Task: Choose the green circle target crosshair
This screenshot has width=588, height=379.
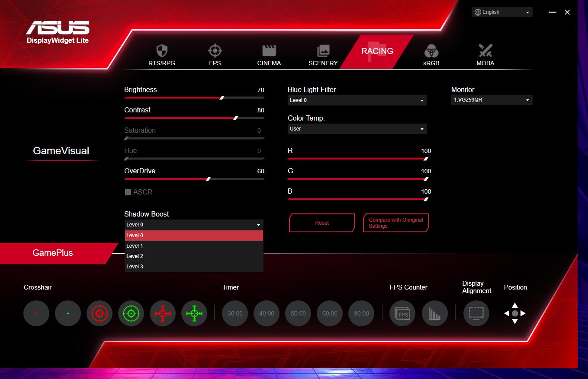Action: pyautogui.click(x=131, y=313)
